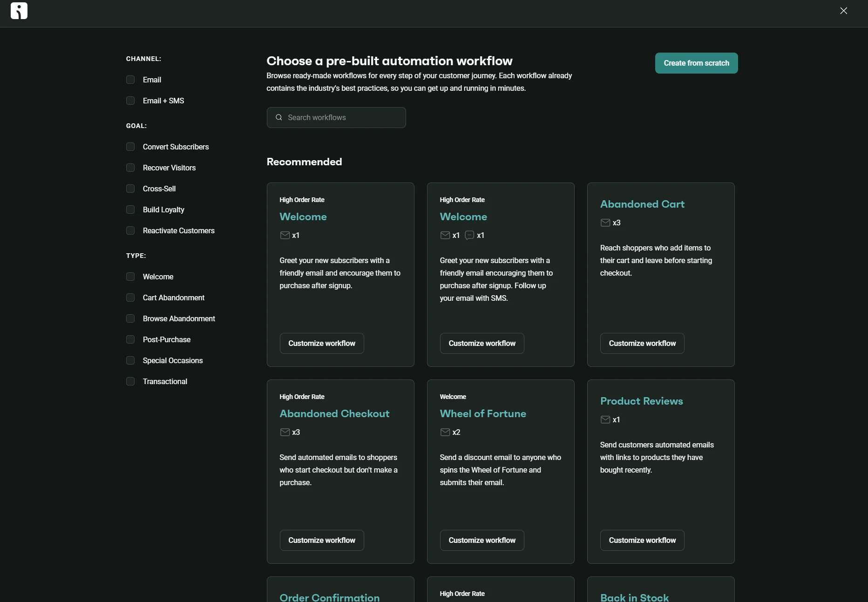The width and height of the screenshot is (868, 602).
Task: Click the Welcome title with SMS icon
Action: pyautogui.click(x=463, y=216)
